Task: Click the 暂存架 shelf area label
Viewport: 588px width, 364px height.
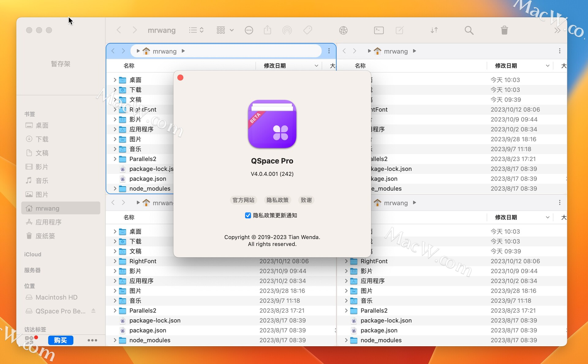Action: pyautogui.click(x=61, y=64)
